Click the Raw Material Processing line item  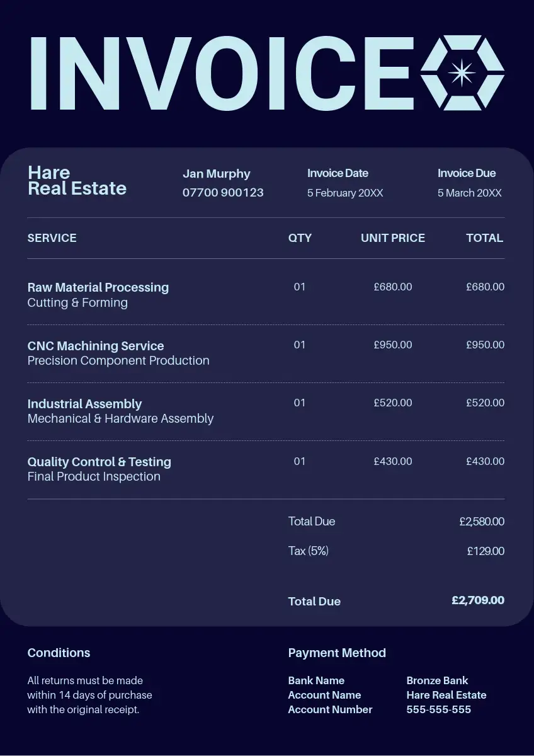[x=98, y=287]
